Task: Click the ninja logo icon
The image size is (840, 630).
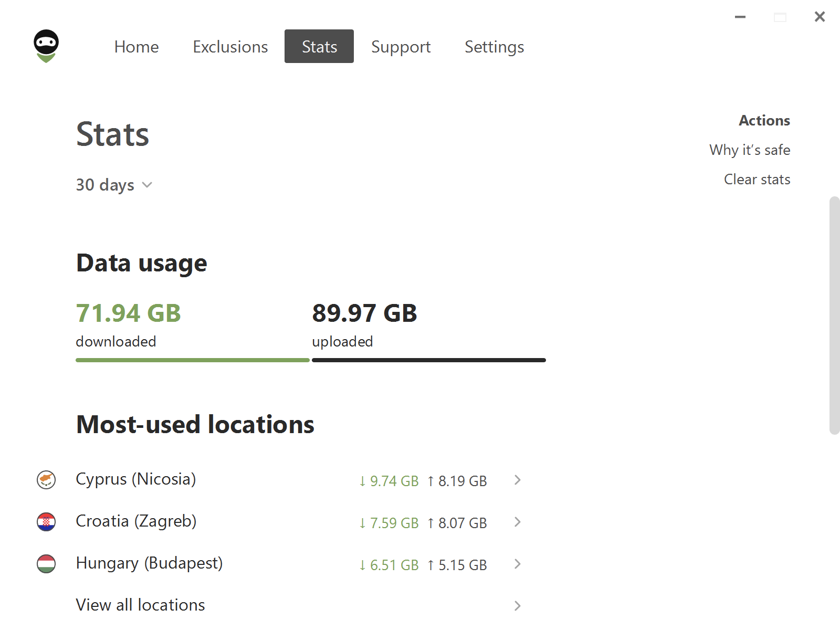Action: tap(46, 46)
